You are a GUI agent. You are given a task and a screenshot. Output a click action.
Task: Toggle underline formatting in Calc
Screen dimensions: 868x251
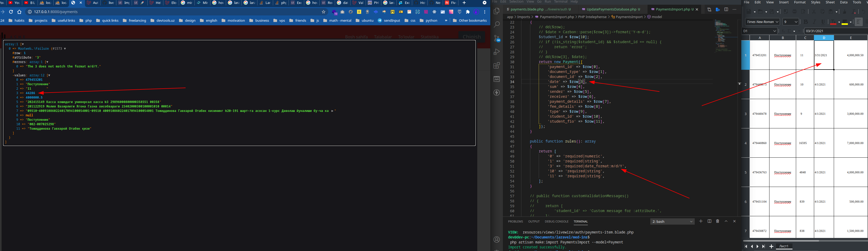824,22
